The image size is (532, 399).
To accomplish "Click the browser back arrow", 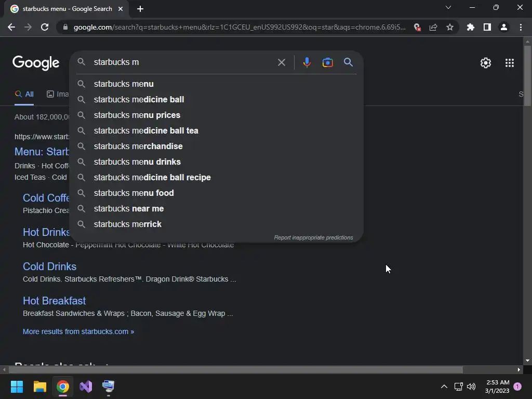I will click(11, 27).
